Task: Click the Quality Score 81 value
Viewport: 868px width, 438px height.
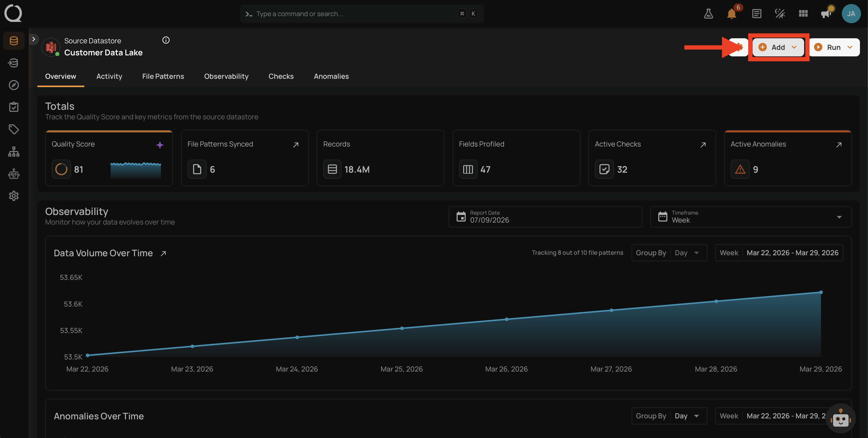Action: point(78,169)
